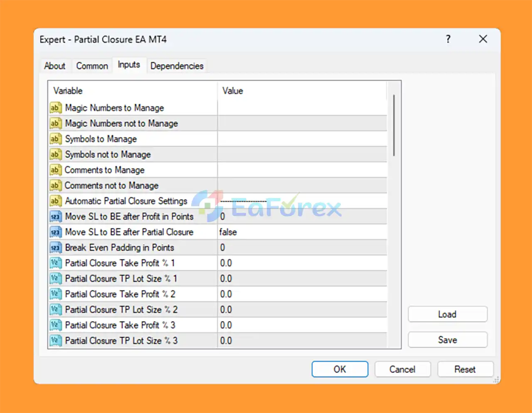532x413 pixels.
Task: Click the question mark help button
Action: (x=448, y=39)
